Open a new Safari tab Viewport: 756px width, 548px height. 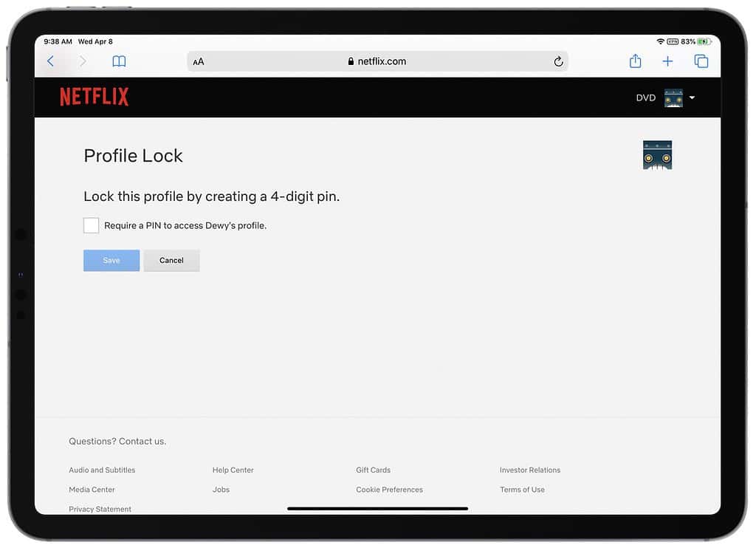click(667, 61)
